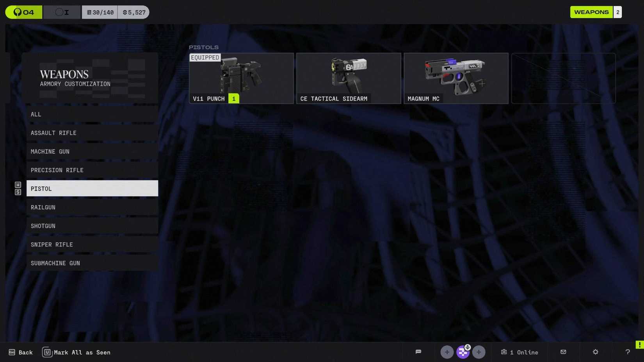644x362 pixels.
Task: Open the chat icon in bottom bar
Action: (418, 352)
